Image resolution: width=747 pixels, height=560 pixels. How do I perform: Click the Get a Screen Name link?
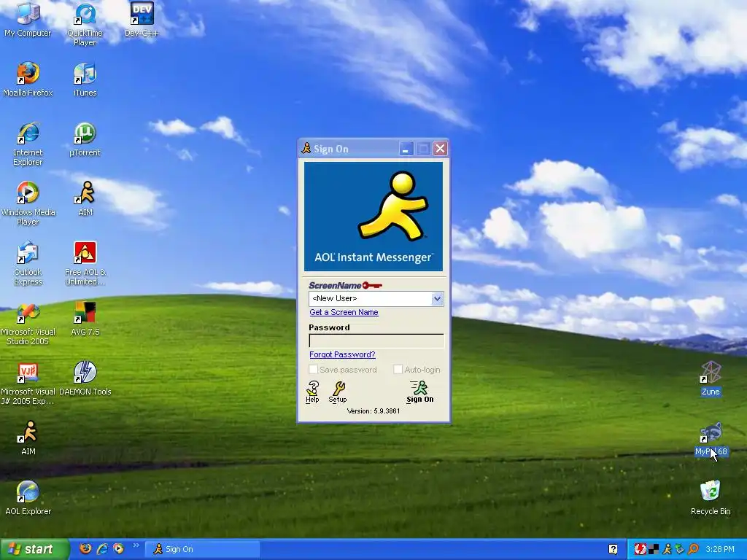344,312
